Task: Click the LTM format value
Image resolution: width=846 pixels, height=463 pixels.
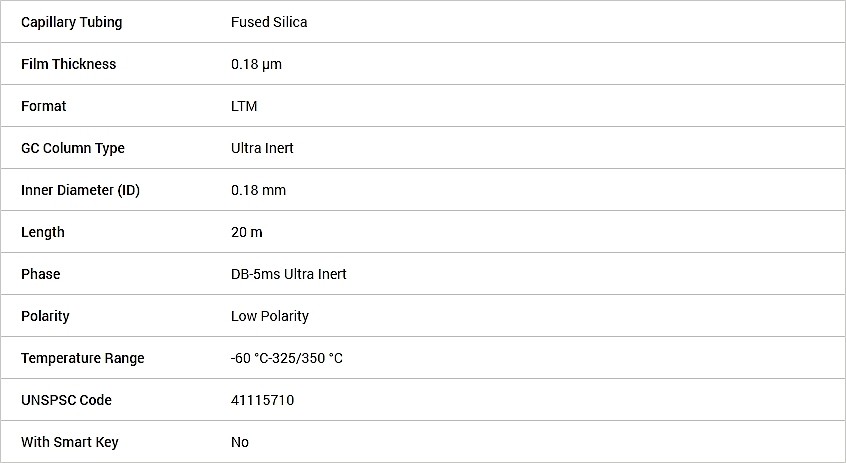Action: tap(244, 106)
